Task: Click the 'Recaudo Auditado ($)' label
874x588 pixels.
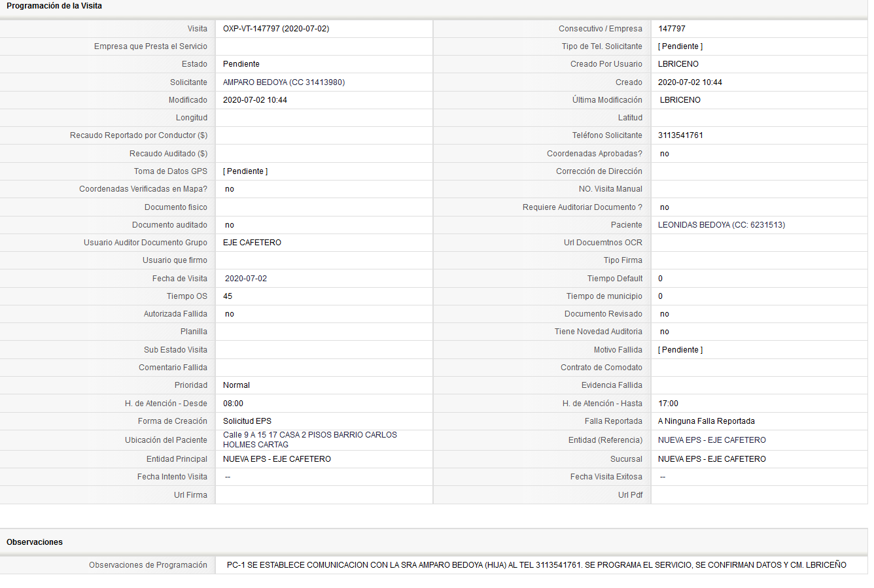Action: (168, 154)
